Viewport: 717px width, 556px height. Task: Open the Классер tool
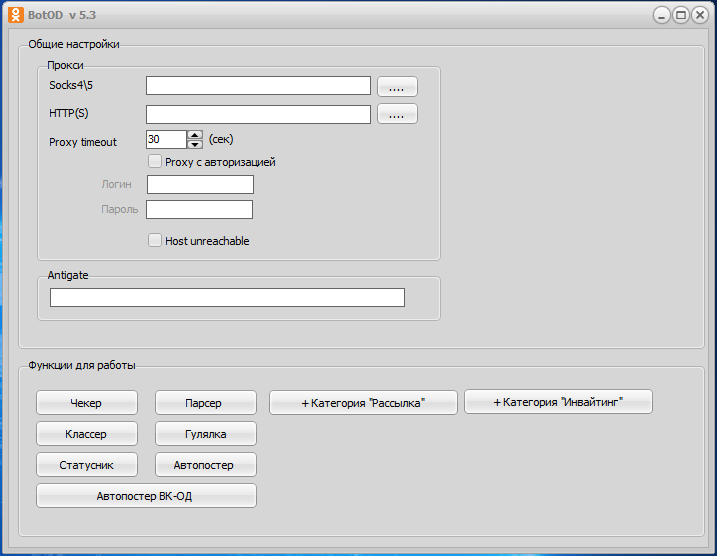(86, 434)
